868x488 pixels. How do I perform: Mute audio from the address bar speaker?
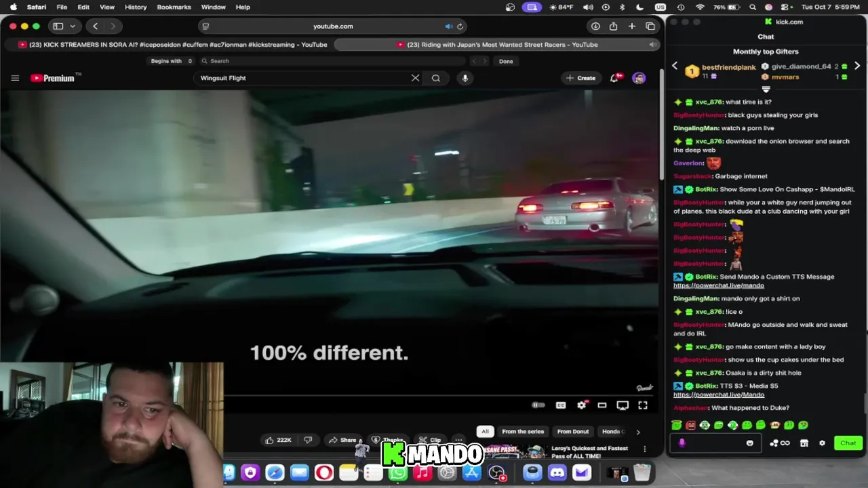click(x=449, y=26)
